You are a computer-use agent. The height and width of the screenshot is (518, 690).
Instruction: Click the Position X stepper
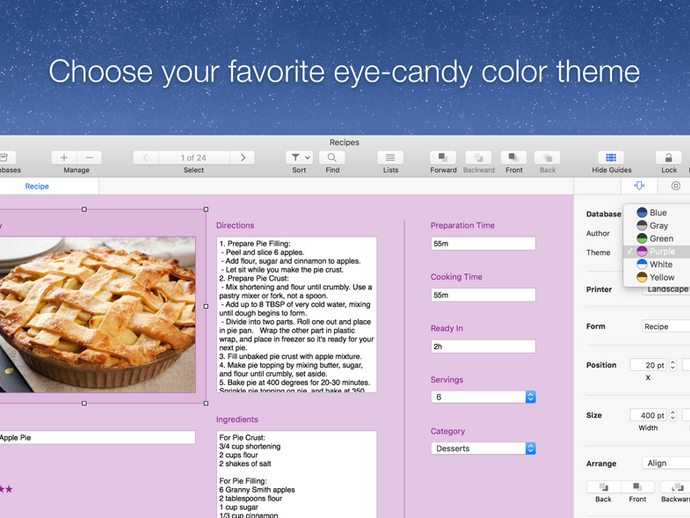(672, 365)
